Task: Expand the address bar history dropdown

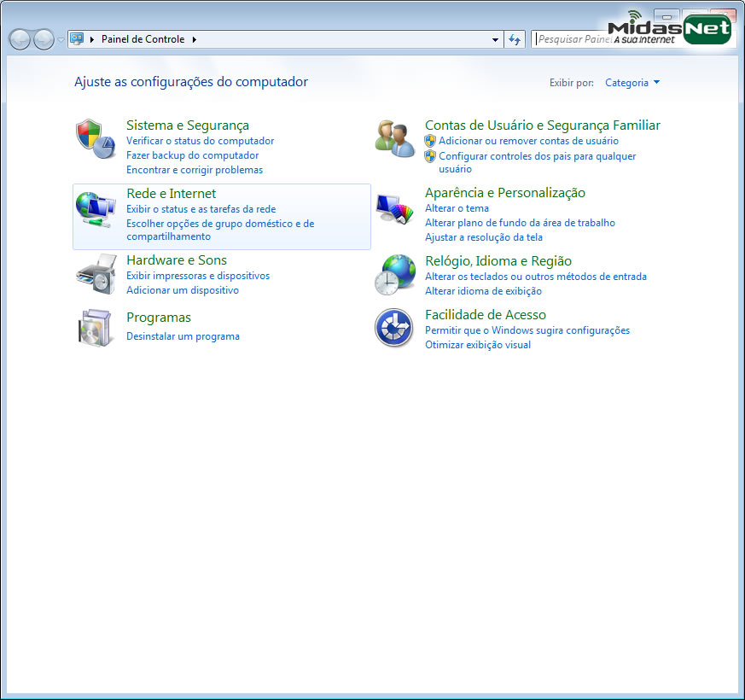Action: 496,39
